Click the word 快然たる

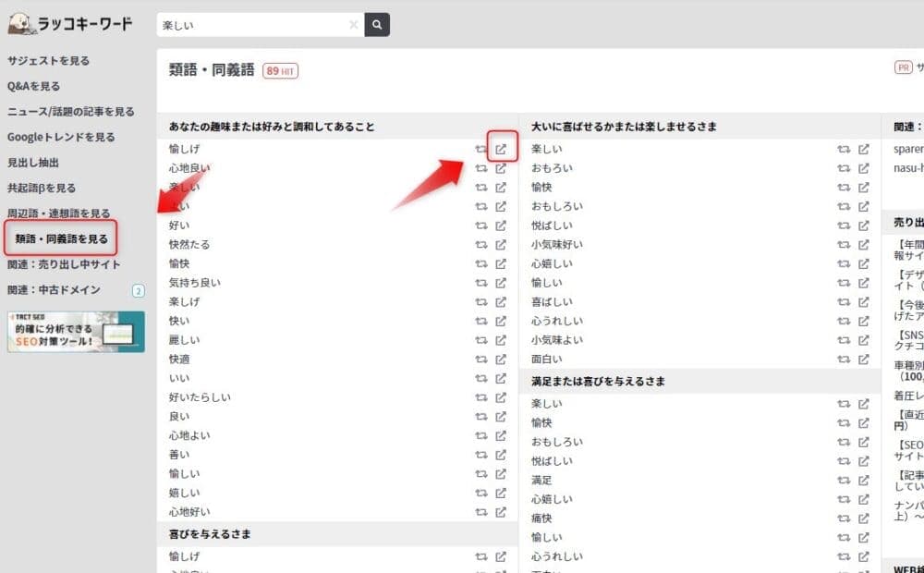[x=189, y=245]
